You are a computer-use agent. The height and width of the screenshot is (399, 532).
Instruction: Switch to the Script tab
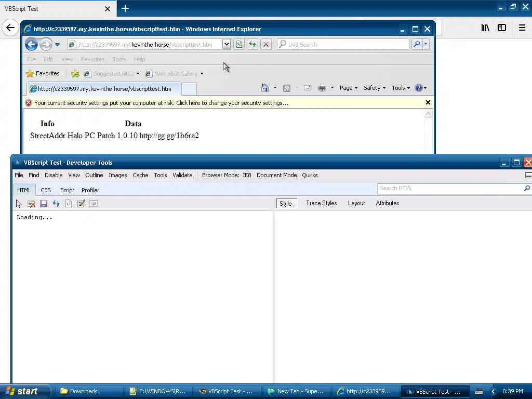(x=67, y=190)
